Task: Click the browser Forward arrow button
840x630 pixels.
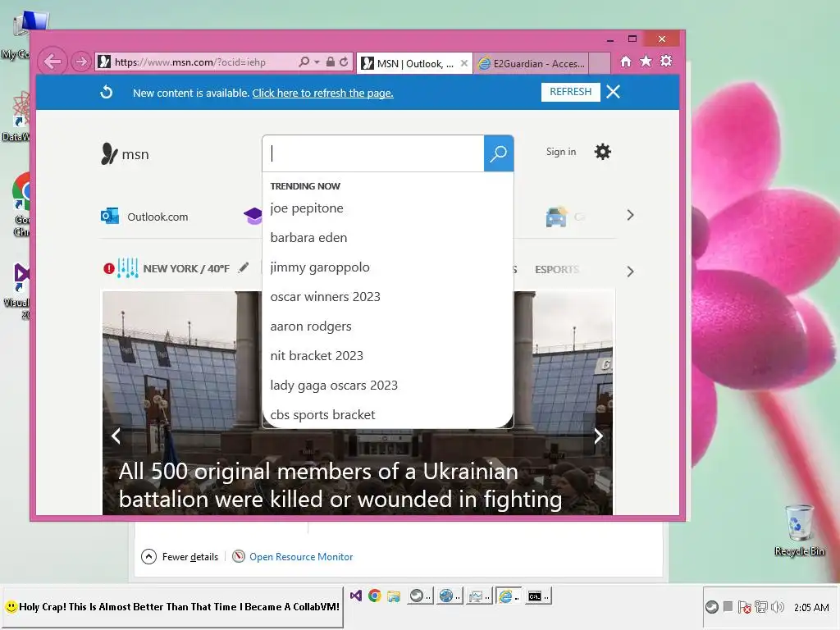Action: coord(81,62)
